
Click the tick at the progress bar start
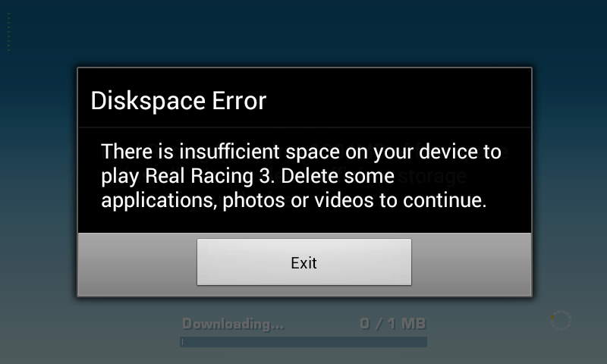click(x=182, y=342)
